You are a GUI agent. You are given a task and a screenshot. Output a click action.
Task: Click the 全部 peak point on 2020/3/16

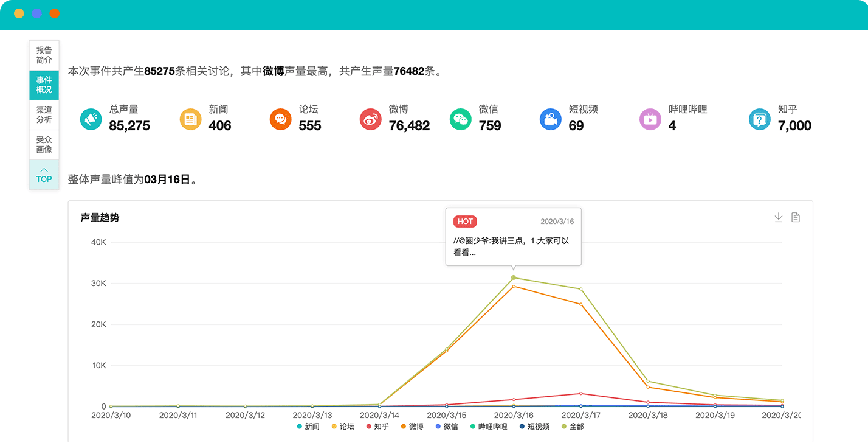point(514,277)
